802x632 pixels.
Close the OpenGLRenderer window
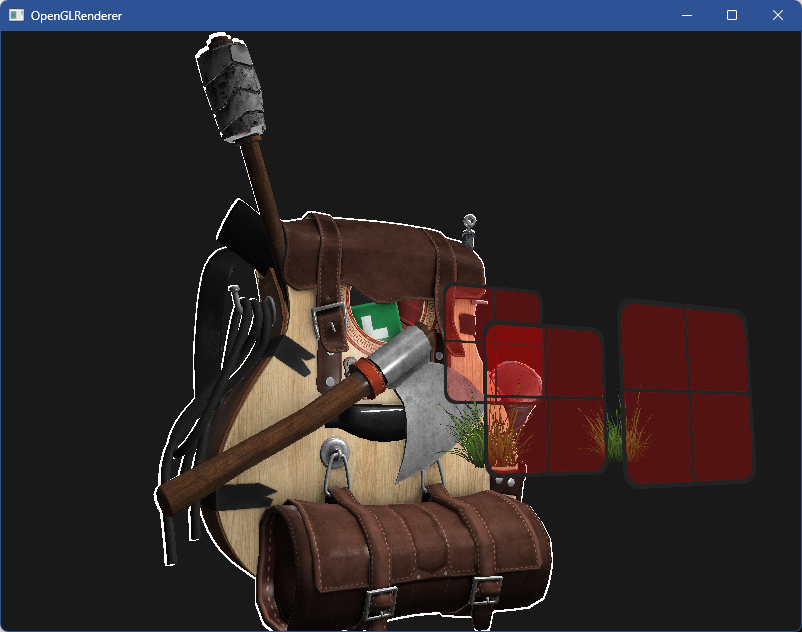[777, 15]
